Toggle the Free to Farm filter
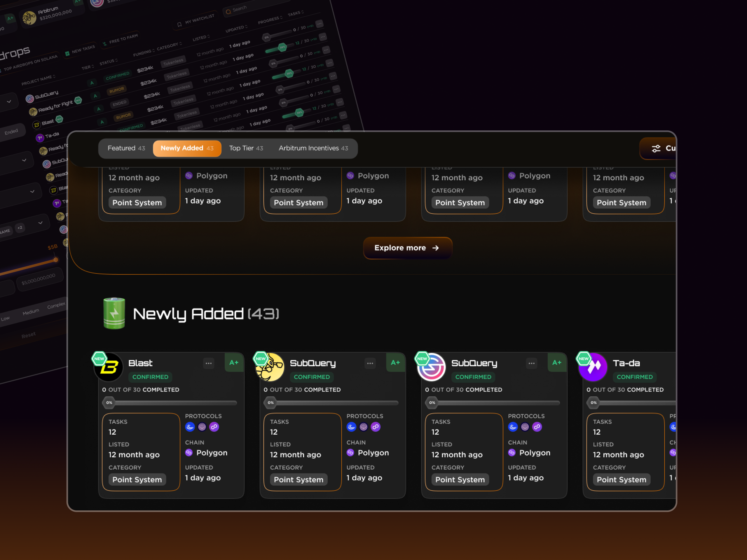Image resolution: width=747 pixels, height=560 pixels. coord(121,40)
